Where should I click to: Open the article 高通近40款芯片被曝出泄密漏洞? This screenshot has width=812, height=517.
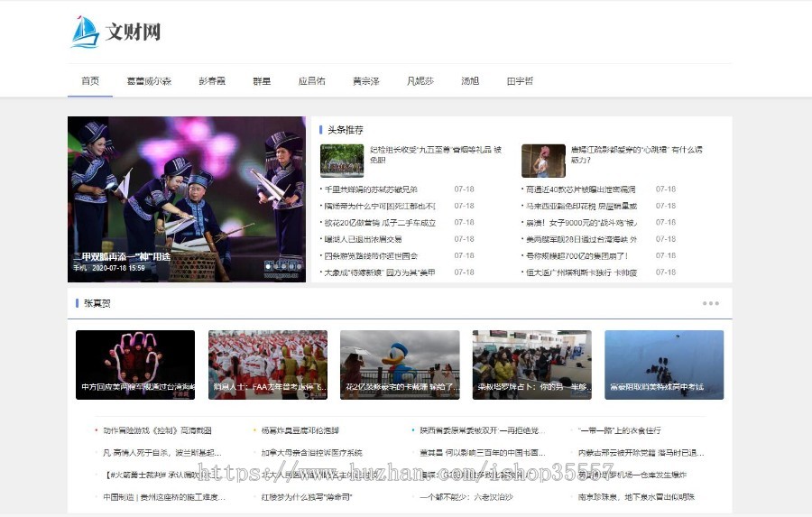pyautogui.click(x=580, y=189)
